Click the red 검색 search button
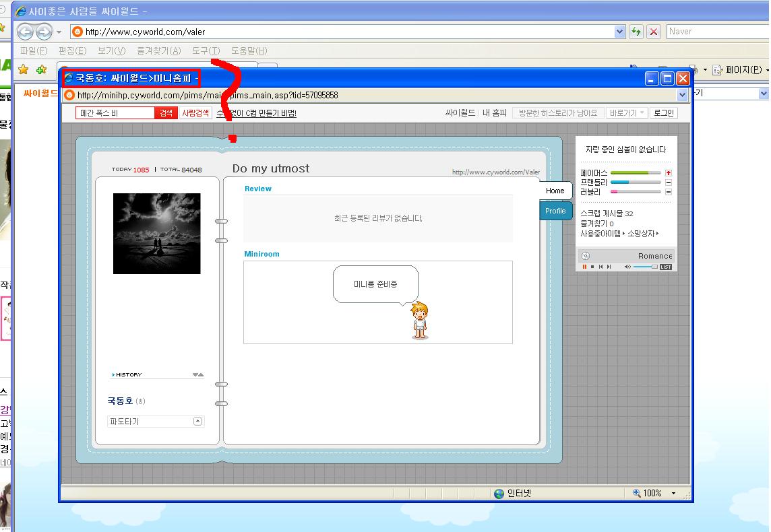 pos(166,113)
